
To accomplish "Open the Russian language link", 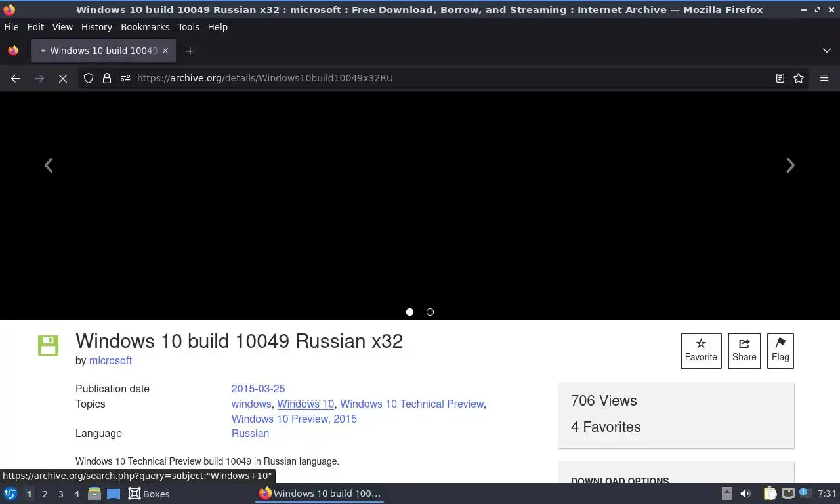I will (x=250, y=433).
